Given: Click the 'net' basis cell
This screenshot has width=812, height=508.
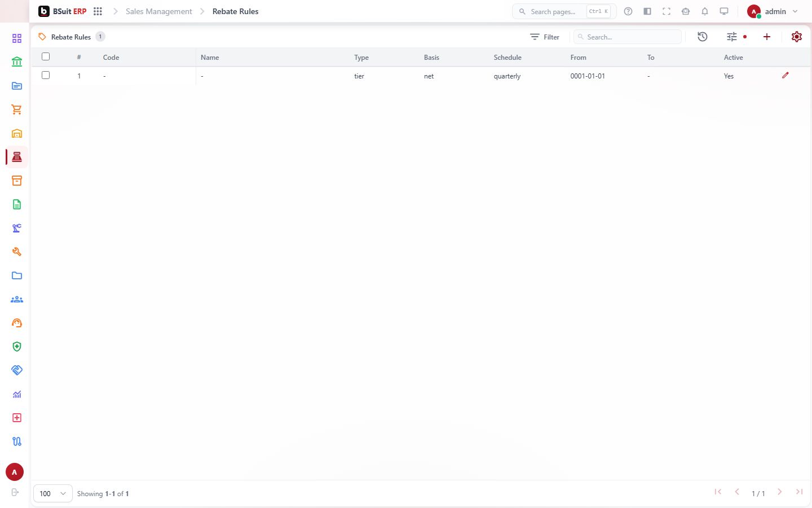Looking at the screenshot, I should (x=429, y=76).
